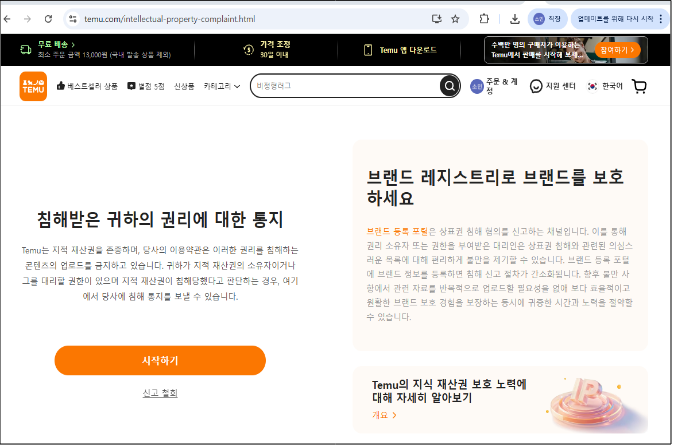Click the orange 시작하기 button
Screen dimensions: 673x446
point(160,359)
